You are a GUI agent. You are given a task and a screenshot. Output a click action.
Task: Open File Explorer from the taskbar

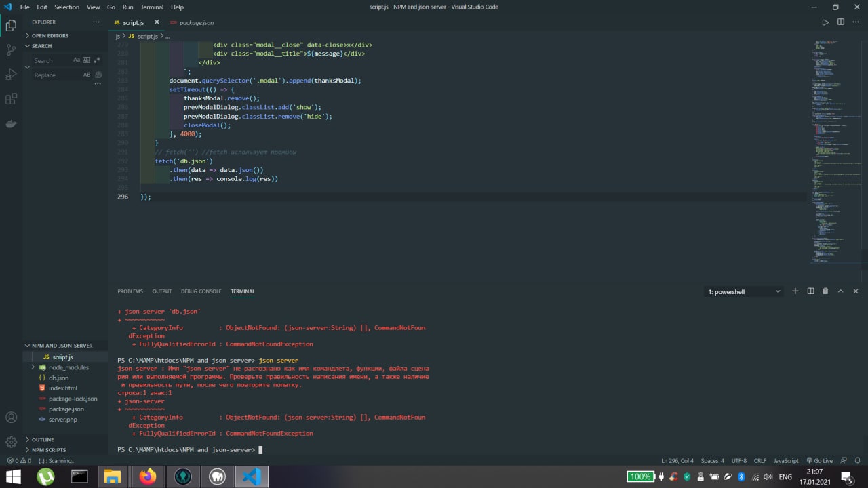pos(112,476)
